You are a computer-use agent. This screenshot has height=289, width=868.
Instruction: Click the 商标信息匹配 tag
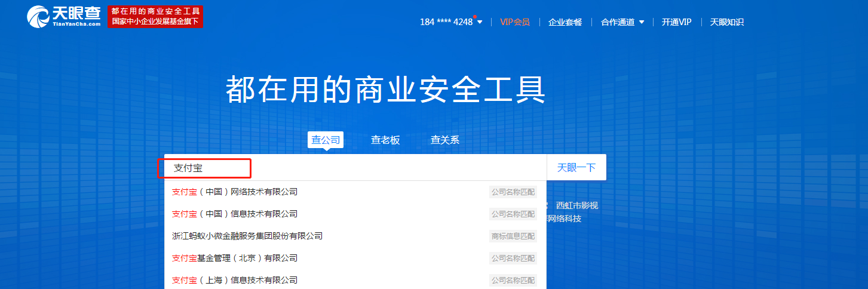pos(513,236)
